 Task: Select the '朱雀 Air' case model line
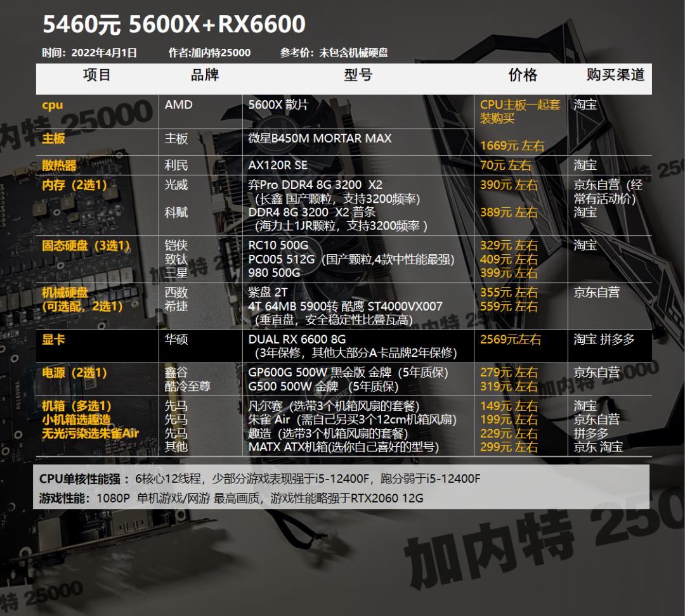(352, 420)
